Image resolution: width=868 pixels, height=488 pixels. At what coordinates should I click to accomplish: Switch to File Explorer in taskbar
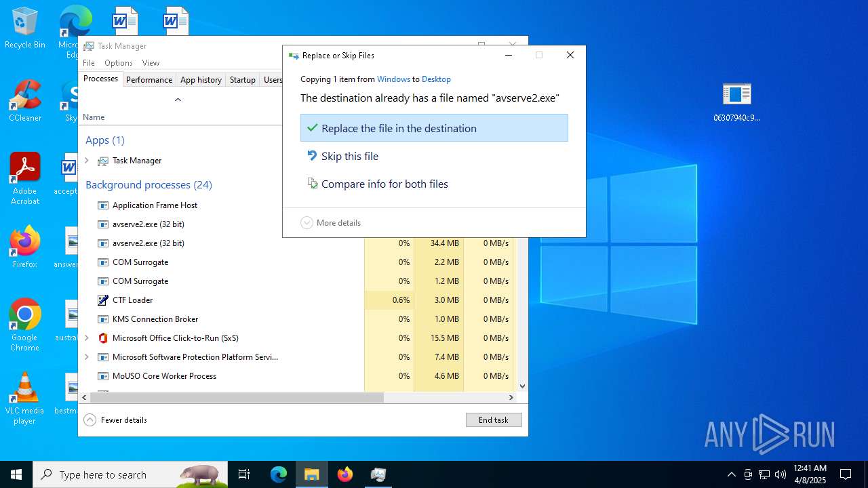[x=312, y=474]
